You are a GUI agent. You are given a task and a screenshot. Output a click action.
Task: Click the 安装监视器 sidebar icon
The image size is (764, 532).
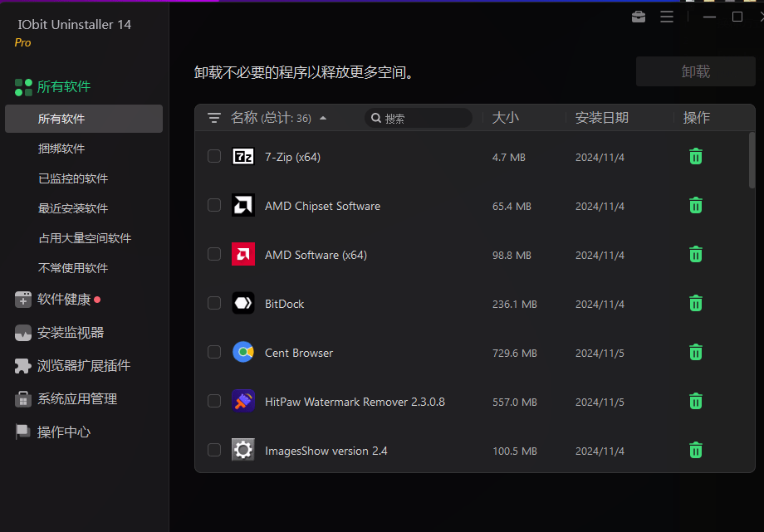pos(23,333)
